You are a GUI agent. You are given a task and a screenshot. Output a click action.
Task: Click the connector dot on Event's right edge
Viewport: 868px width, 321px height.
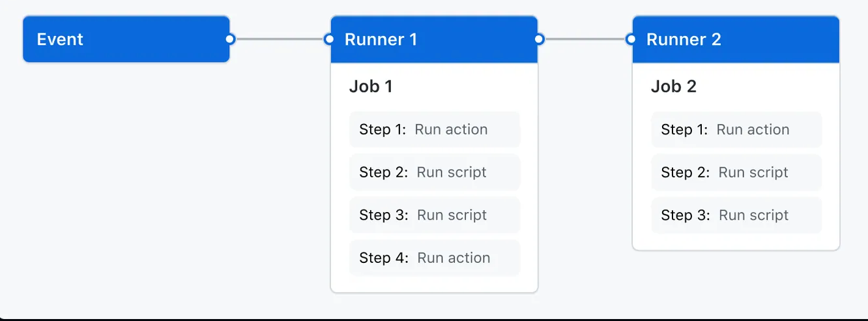click(229, 39)
